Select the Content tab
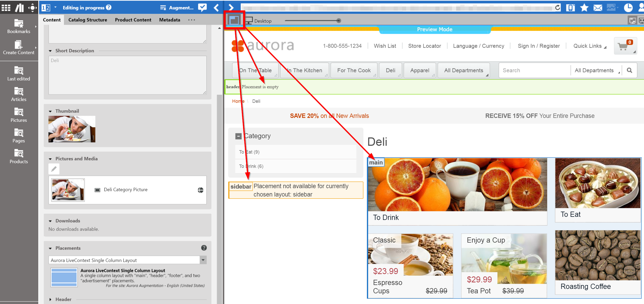 coord(52,19)
